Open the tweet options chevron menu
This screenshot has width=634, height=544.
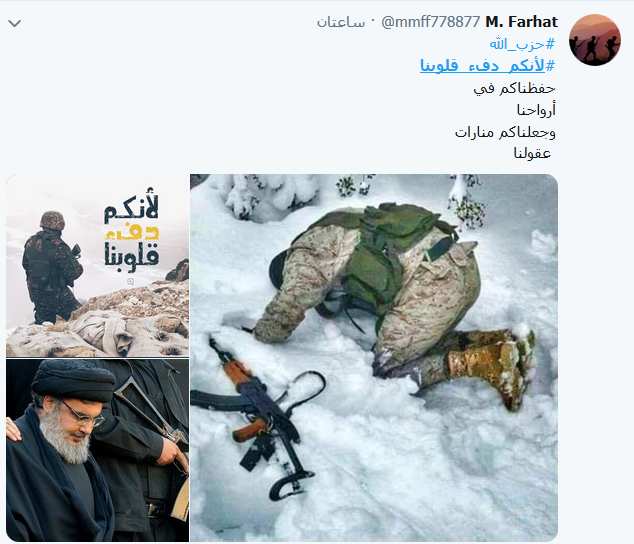pyautogui.click(x=15, y=23)
